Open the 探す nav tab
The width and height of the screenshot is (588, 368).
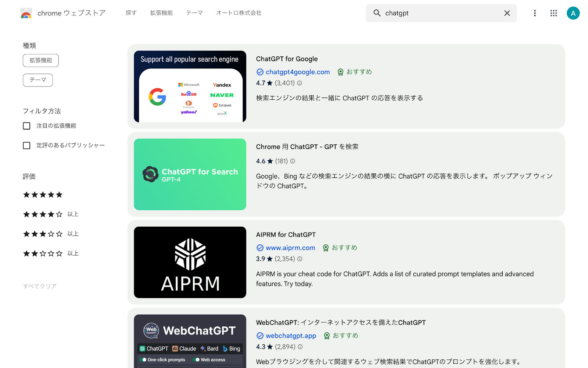131,13
